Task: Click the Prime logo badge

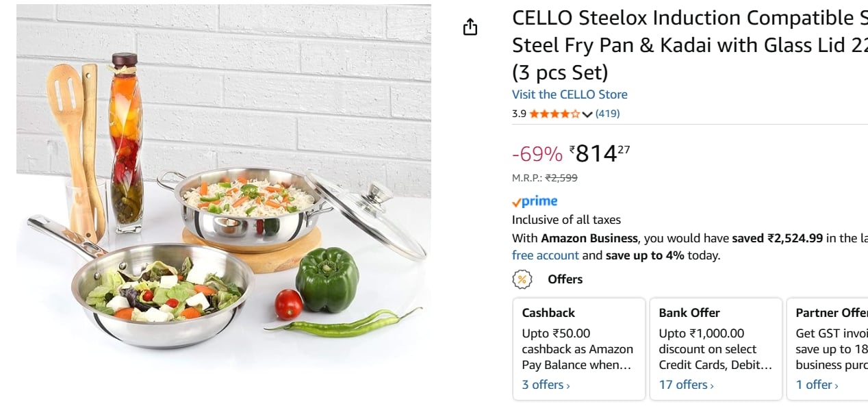Action: pyautogui.click(x=535, y=201)
